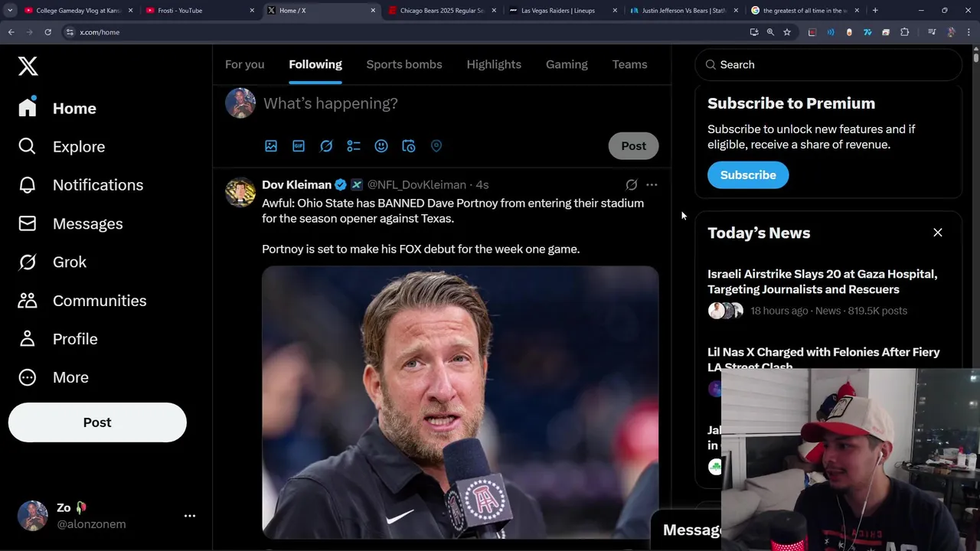Switch to Las Vegas Raiders Lineups tab
Screen dimensions: 980x551
(563, 11)
